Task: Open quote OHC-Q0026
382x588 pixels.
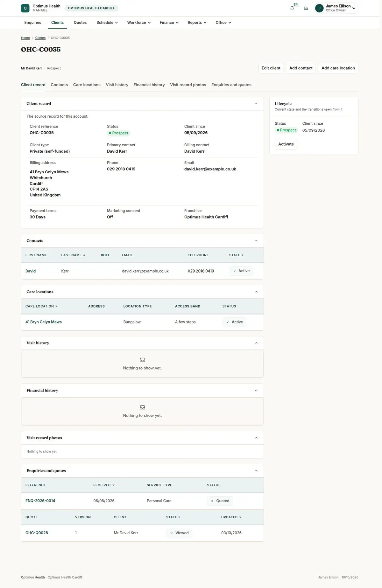Action: 37,533
